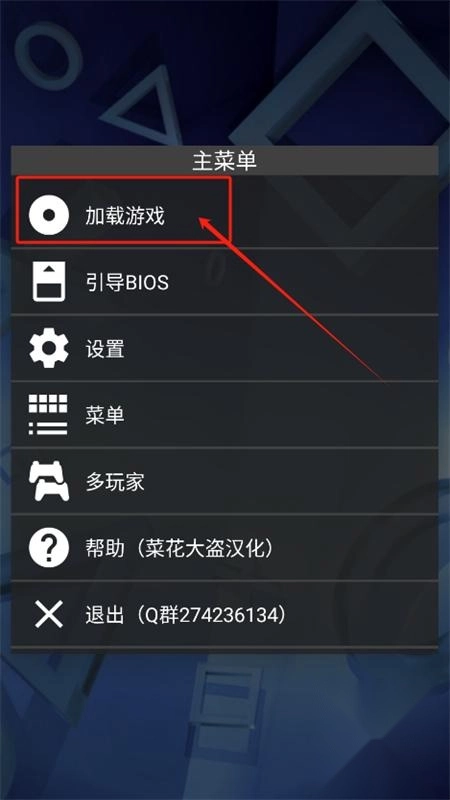Click the memory card icon for 引导BIOS
The image size is (450, 800).
(x=49, y=281)
